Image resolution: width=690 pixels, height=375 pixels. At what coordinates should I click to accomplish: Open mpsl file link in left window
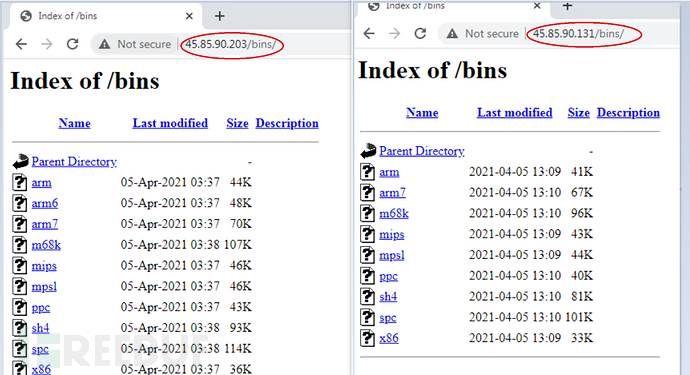point(44,287)
